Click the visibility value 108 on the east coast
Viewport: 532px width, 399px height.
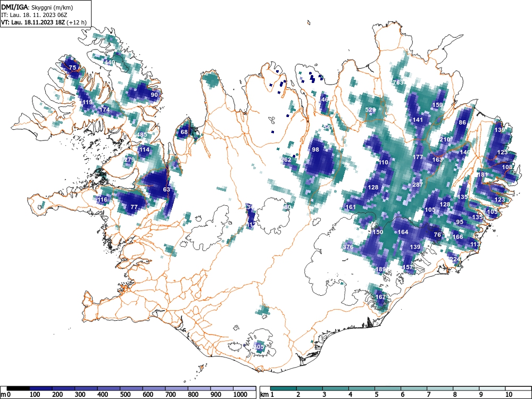click(x=507, y=167)
